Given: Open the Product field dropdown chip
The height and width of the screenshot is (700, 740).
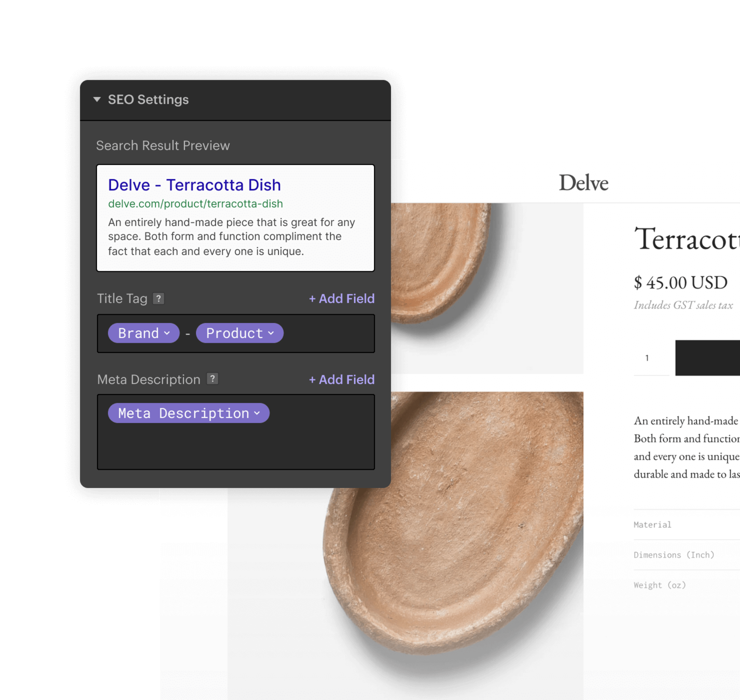Looking at the screenshot, I should (240, 333).
